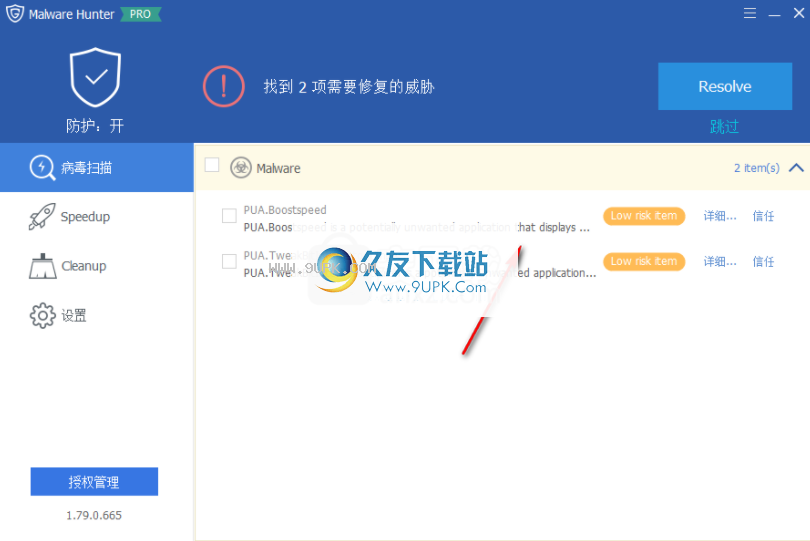Click 信任 trust for PUA.Boostspeed
This screenshot has width=810, height=541.
(763, 215)
